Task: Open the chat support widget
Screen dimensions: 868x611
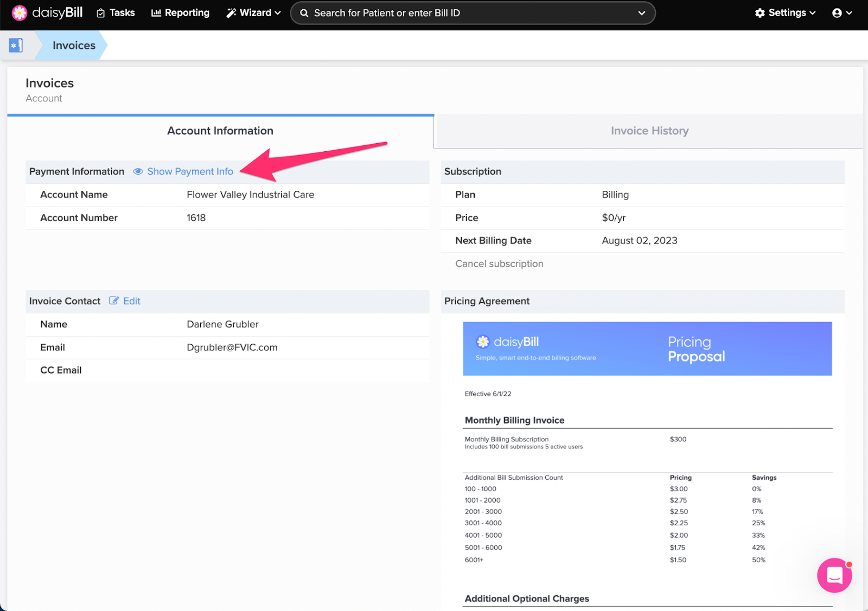Action: 834,575
